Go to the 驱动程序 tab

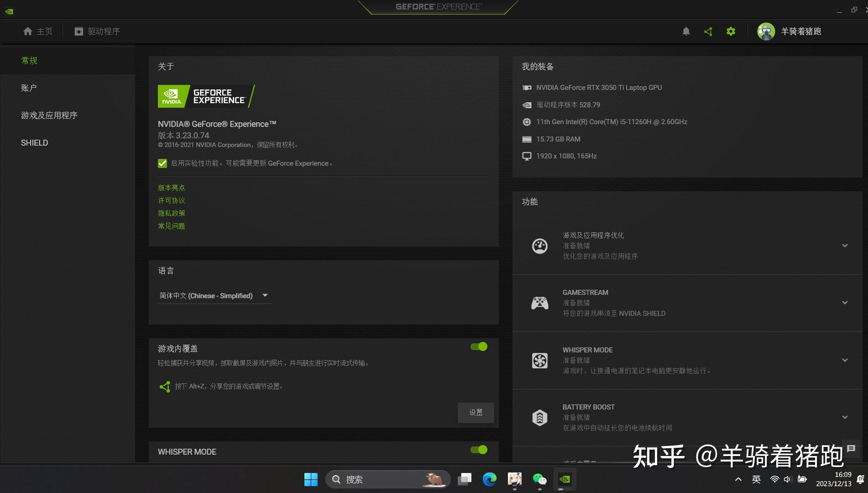pos(97,31)
